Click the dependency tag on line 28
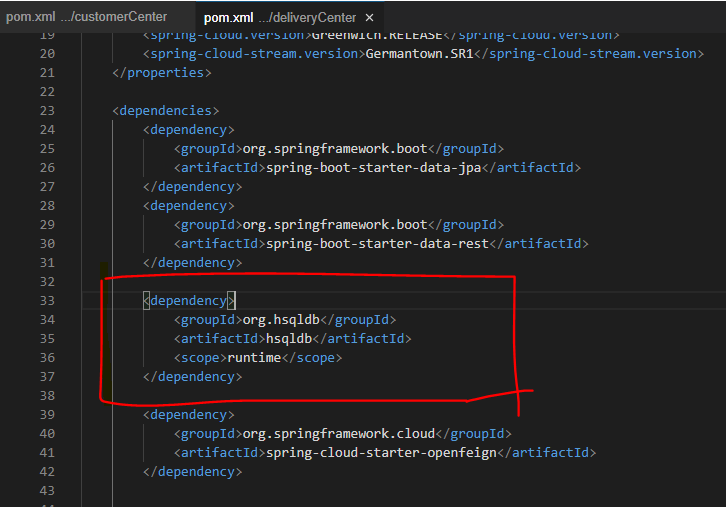The width and height of the screenshot is (726, 507). click(189, 206)
